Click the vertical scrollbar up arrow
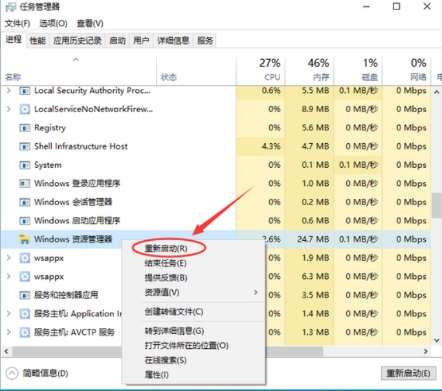This screenshot has height=391, width=442. pyautogui.click(x=436, y=92)
